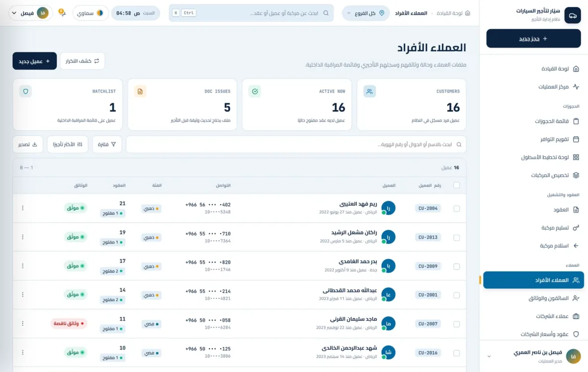Click the كشف التكرار button
The width and height of the screenshot is (588, 372).
(82, 61)
